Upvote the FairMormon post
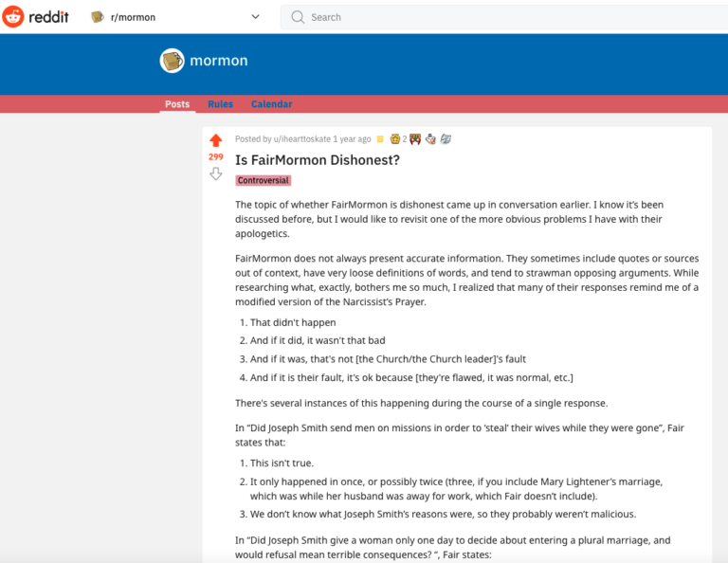Viewport: 728px width, 563px height. tap(215, 140)
